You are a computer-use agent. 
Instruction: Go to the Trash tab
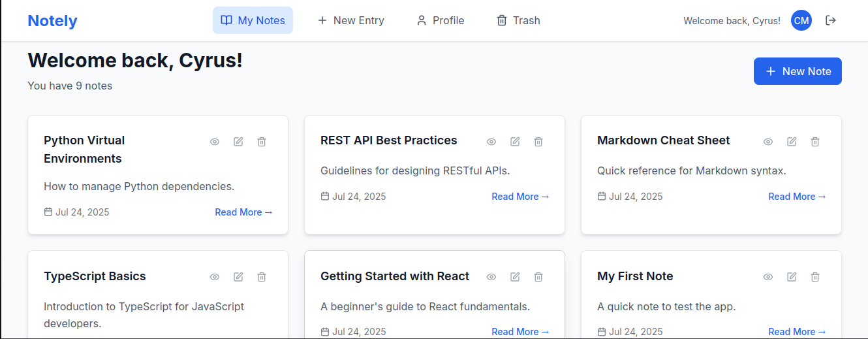(x=518, y=20)
